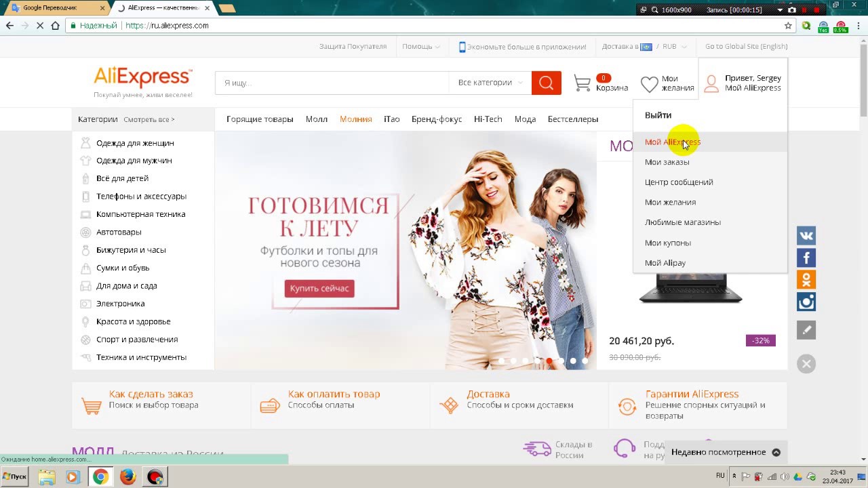
Task: Click the orange search magnifier button
Action: pos(546,83)
